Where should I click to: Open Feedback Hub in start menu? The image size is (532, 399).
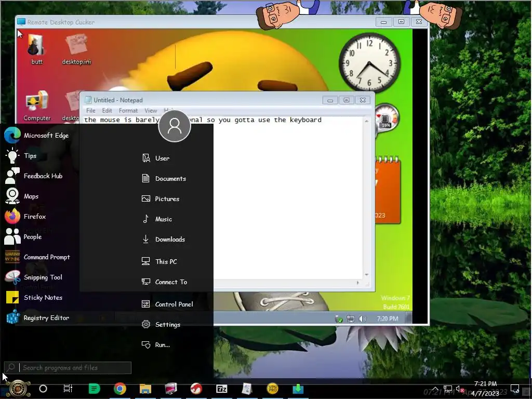point(34,176)
